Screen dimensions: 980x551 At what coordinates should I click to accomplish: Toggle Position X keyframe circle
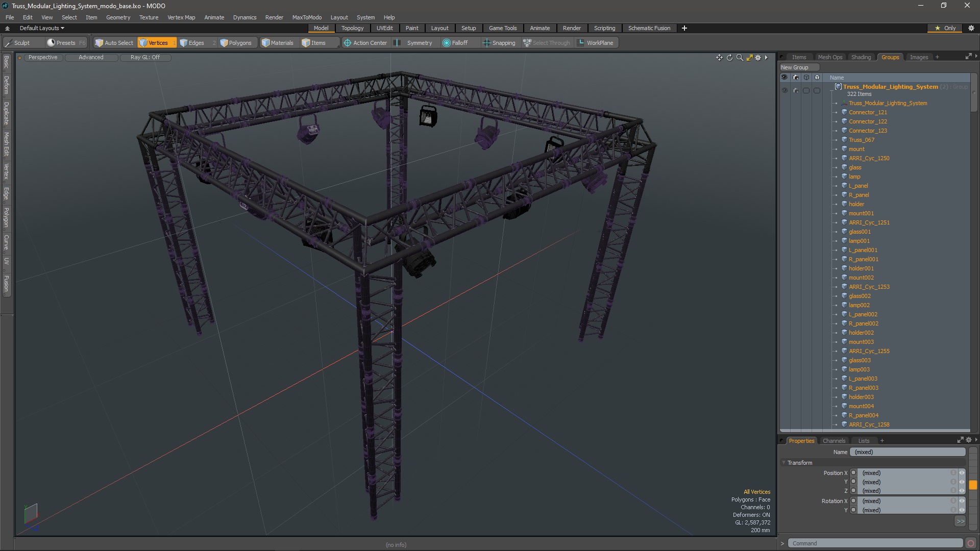(853, 473)
